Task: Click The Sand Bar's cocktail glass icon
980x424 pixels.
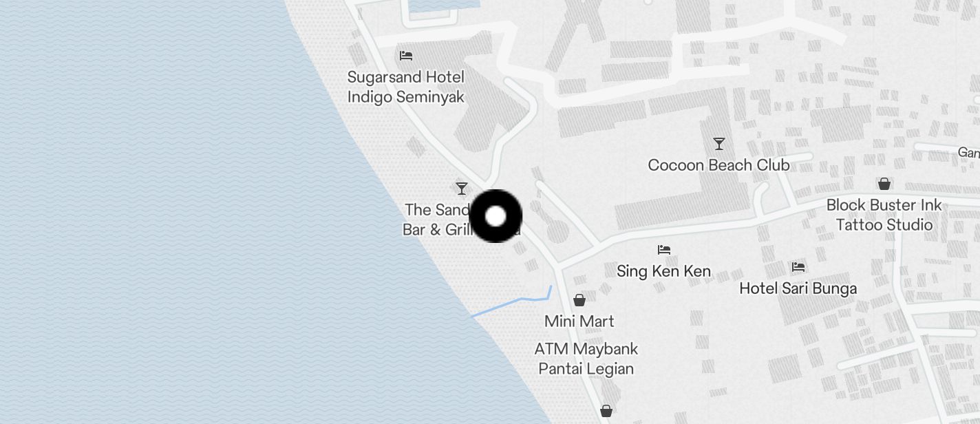Action: 462,188
